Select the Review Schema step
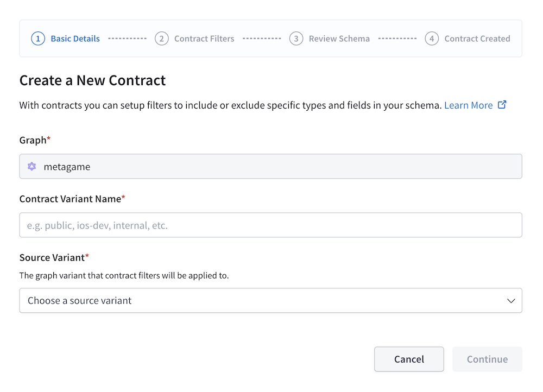 pos(339,39)
